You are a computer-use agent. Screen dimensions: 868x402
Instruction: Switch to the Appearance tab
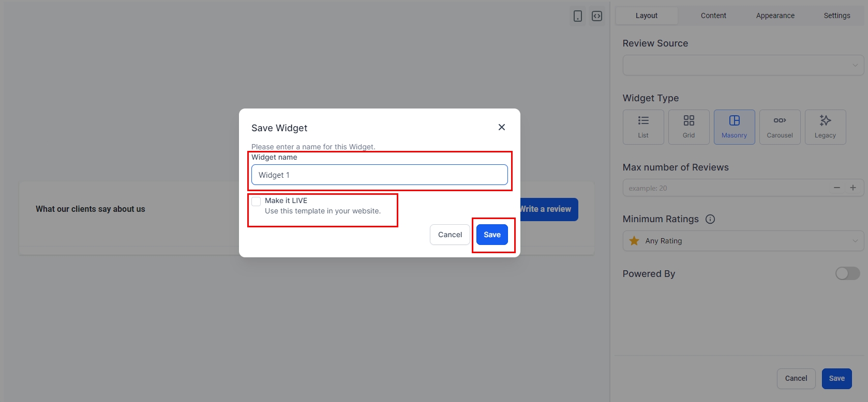775,16
